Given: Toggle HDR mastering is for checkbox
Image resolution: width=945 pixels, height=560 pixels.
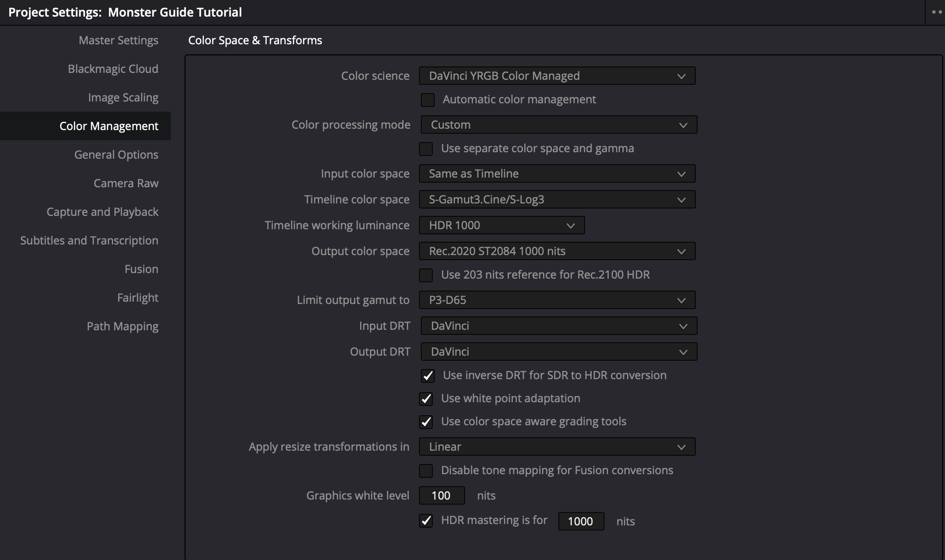Looking at the screenshot, I should tap(426, 521).
